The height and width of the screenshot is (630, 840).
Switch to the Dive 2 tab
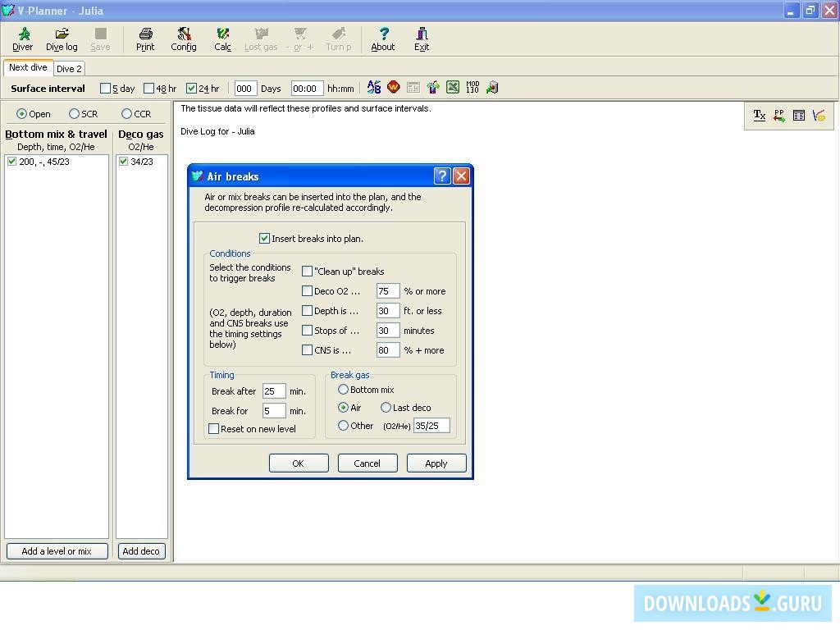pos(69,69)
